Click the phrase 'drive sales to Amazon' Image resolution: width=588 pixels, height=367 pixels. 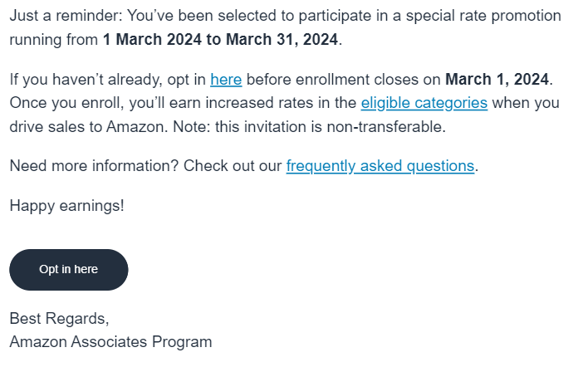click(87, 127)
